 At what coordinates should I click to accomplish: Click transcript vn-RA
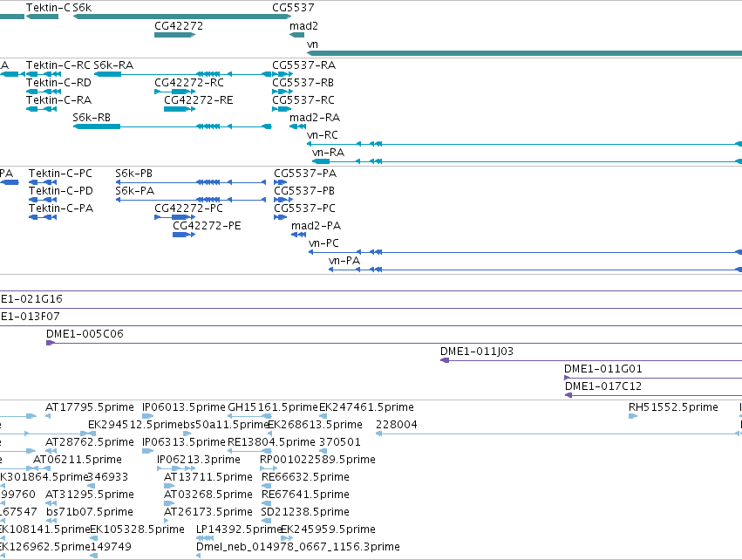[x=528, y=162]
